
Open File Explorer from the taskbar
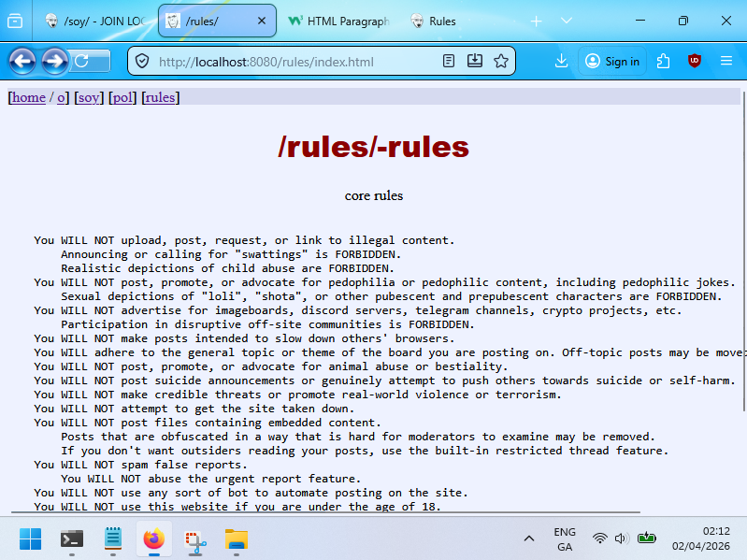point(237,539)
